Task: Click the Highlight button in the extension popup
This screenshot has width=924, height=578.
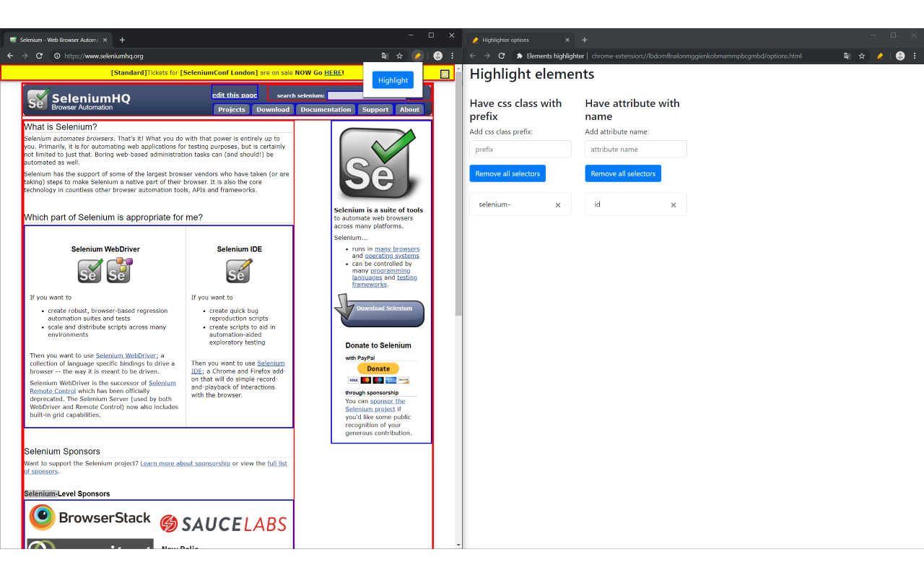Action: pos(393,80)
